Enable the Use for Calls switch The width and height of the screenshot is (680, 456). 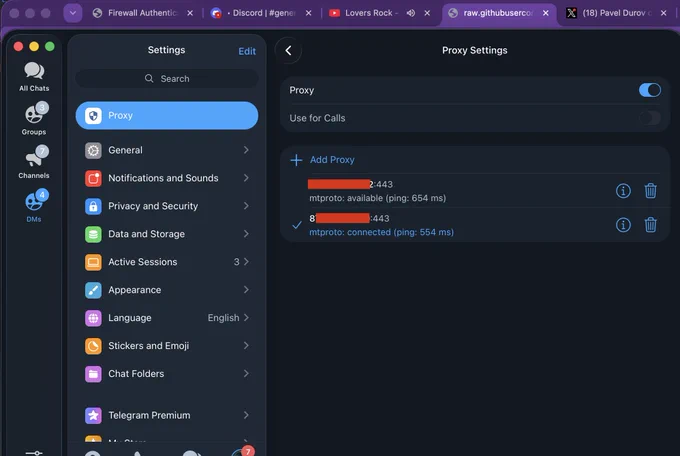(x=650, y=118)
